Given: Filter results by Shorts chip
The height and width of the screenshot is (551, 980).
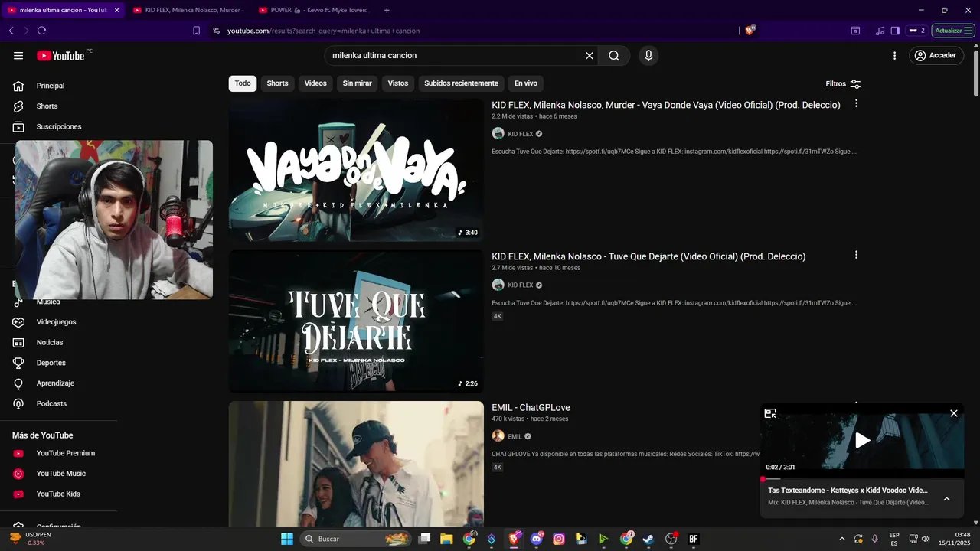Looking at the screenshot, I should 277,83.
